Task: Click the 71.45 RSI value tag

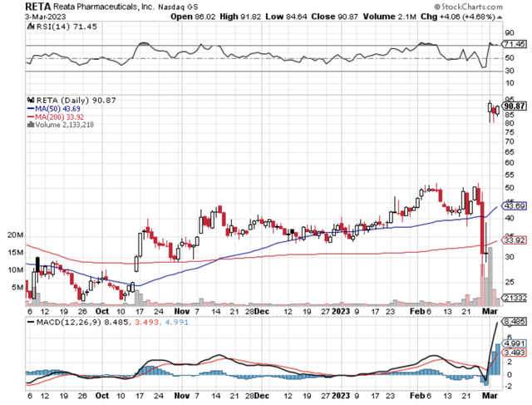Action: click(x=515, y=44)
